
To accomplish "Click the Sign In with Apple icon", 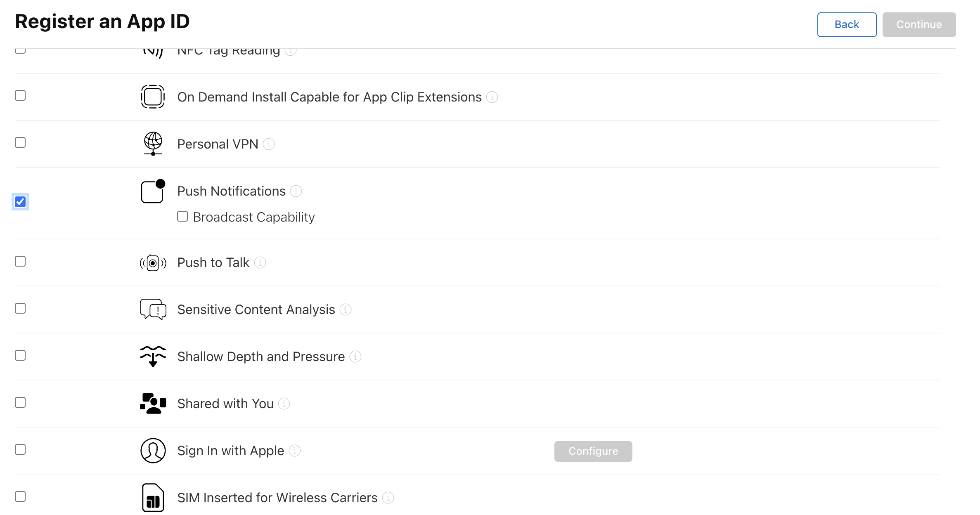I will pyautogui.click(x=153, y=451).
